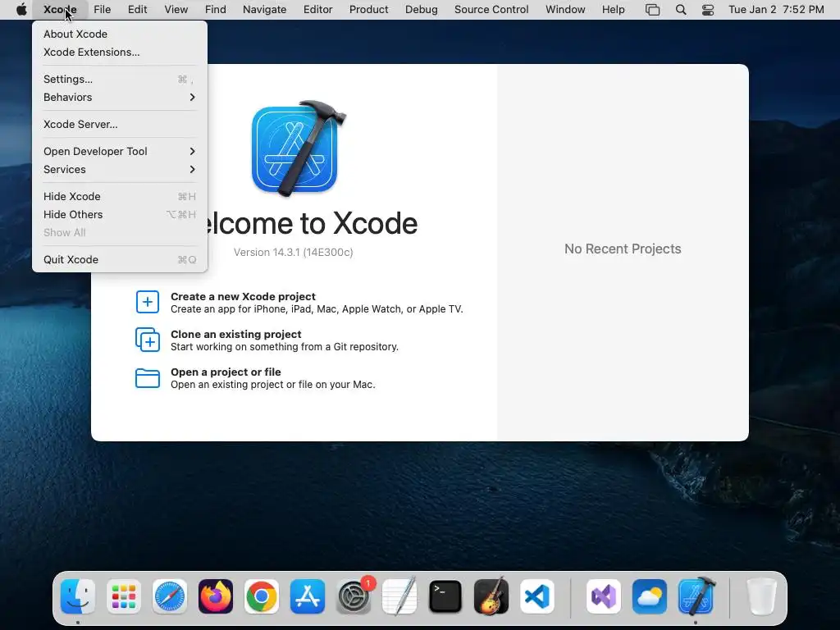Open the App Store Dock icon

pyautogui.click(x=308, y=596)
